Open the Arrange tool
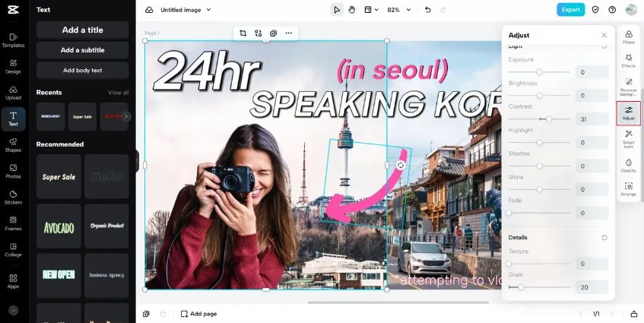 pyautogui.click(x=628, y=189)
